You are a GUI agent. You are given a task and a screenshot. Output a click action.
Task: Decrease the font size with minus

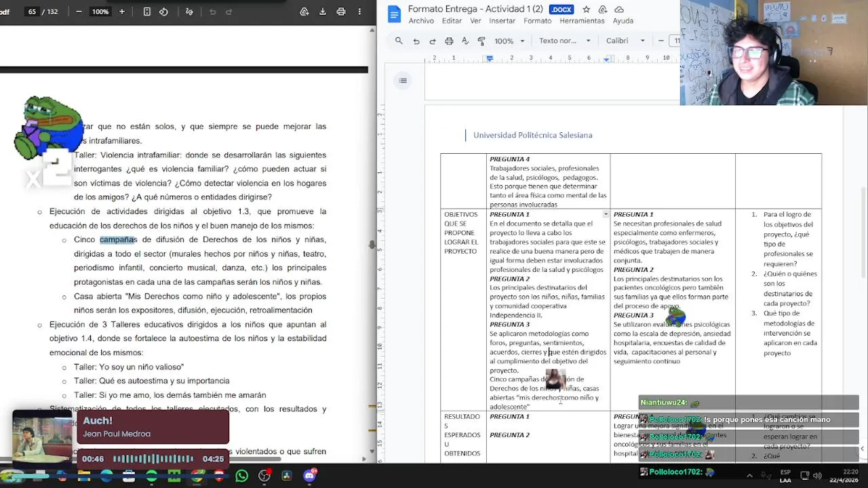click(x=660, y=41)
